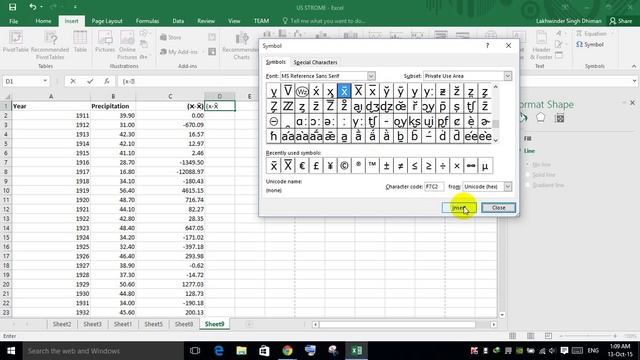
Task: Switch to the Sheet8 worksheet tab
Action: click(x=184, y=324)
